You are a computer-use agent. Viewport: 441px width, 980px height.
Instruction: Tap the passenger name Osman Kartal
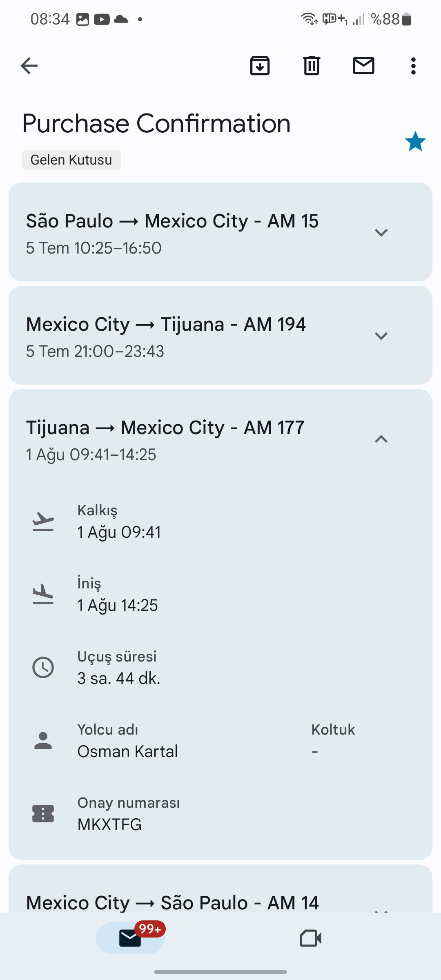128,751
